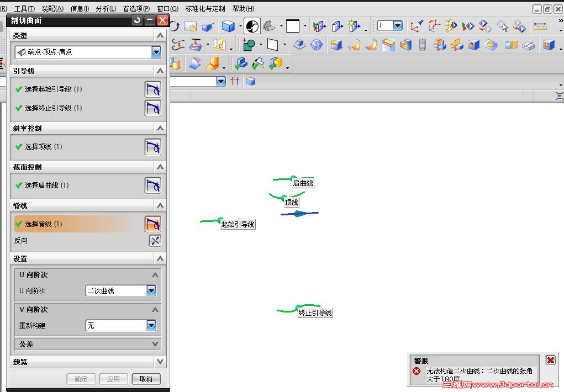Open the 窗口(O) menu
The width and height of the screenshot is (564, 392).
167,9
